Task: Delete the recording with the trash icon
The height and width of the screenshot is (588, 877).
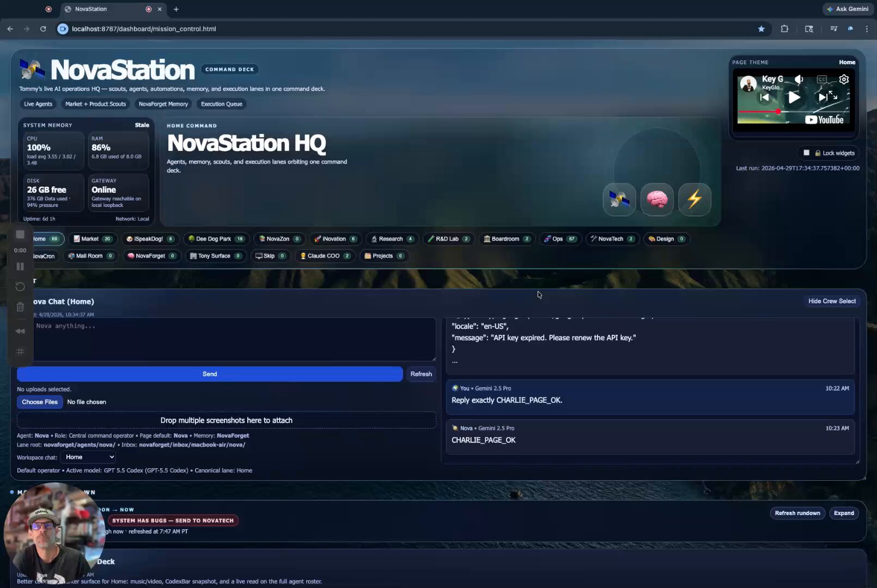Action: (20, 307)
